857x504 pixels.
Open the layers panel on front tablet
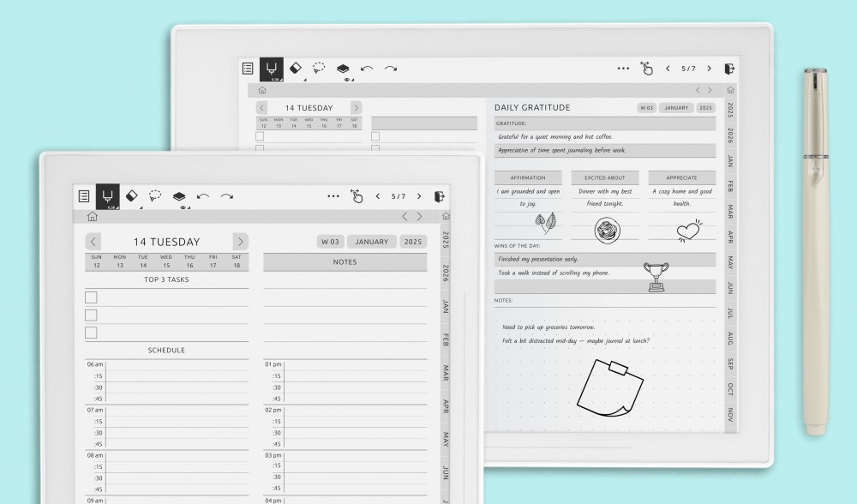[x=178, y=196]
